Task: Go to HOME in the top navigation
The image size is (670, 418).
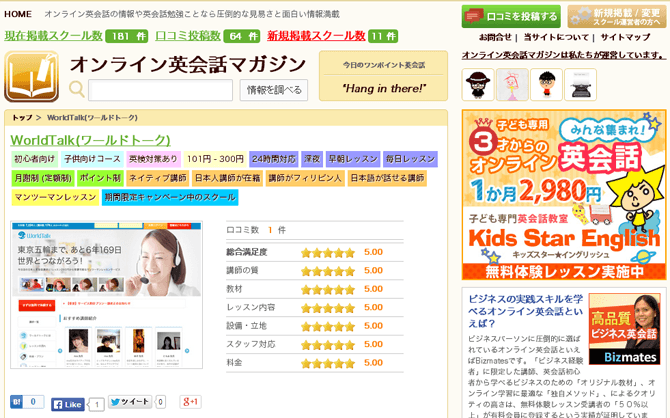Action: (18, 14)
